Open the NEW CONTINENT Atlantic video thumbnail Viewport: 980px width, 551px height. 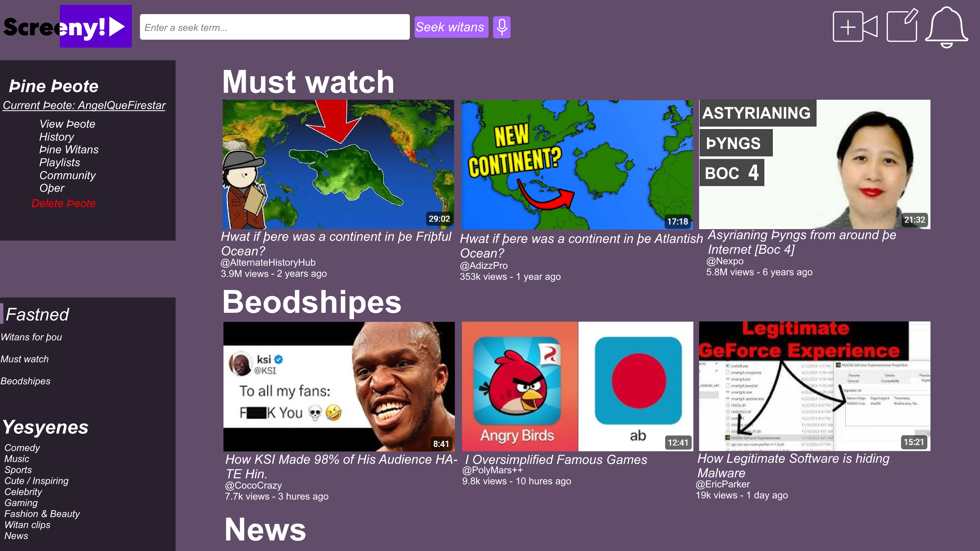(577, 165)
